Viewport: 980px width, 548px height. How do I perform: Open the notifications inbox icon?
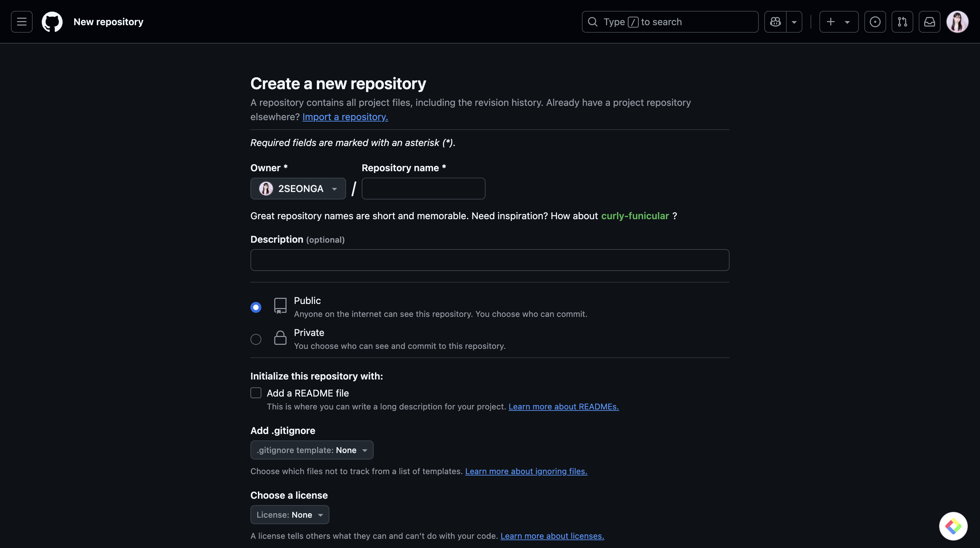click(x=929, y=22)
